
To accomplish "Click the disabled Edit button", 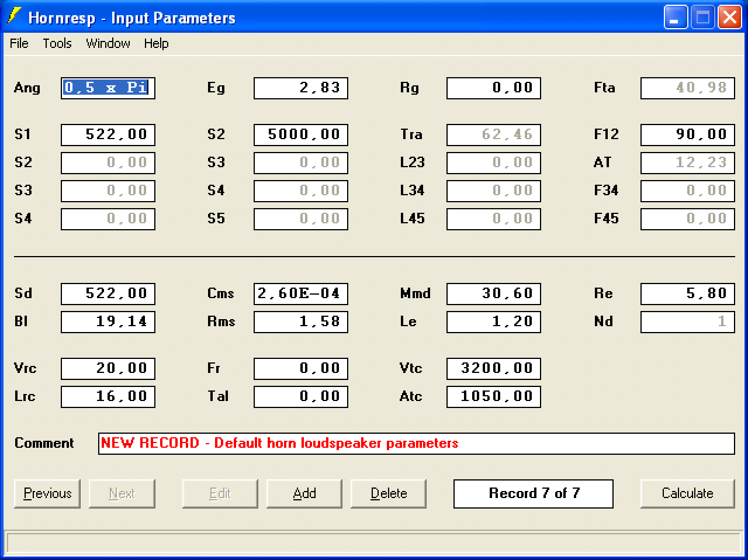I will (x=220, y=493).
